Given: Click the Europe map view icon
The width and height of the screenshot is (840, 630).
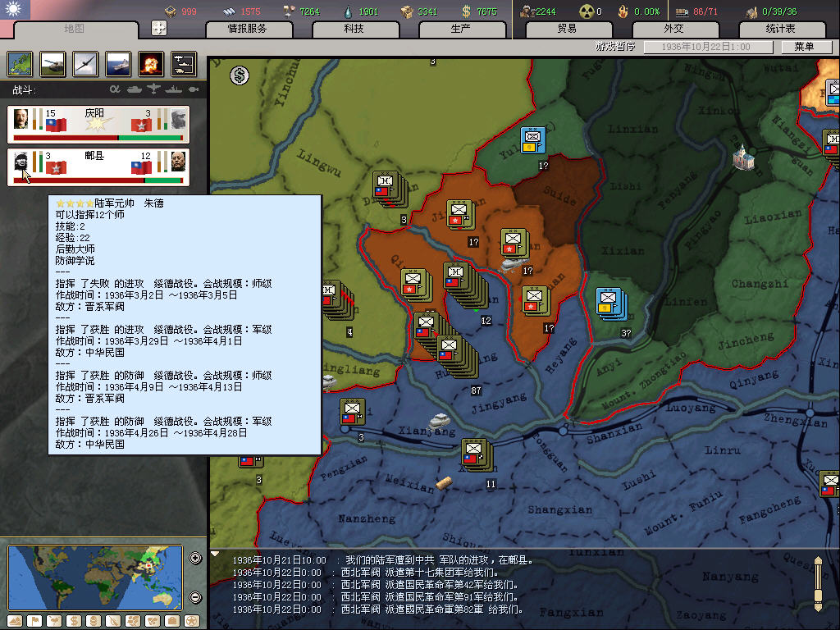Looking at the screenshot, I should click(x=20, y=63).
